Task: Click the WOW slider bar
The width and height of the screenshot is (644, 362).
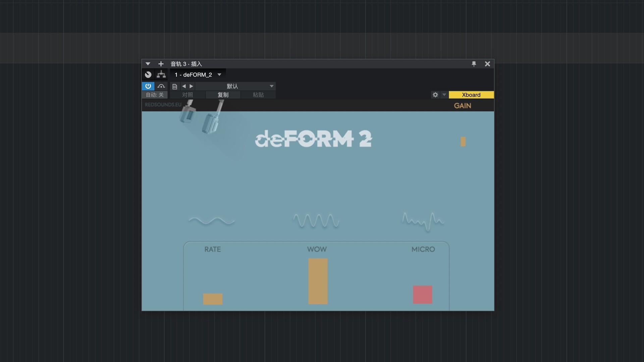Action: [x=318, y=281]
